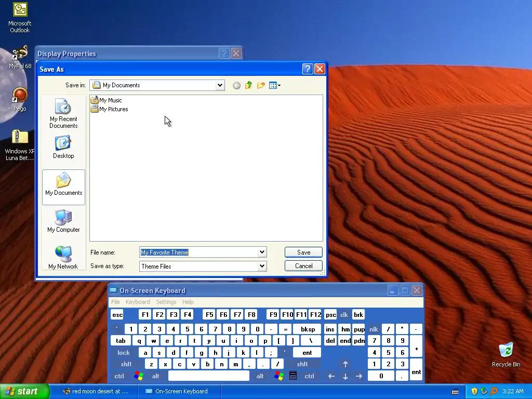Click the tab key on keyboard

tap(121, 341)
